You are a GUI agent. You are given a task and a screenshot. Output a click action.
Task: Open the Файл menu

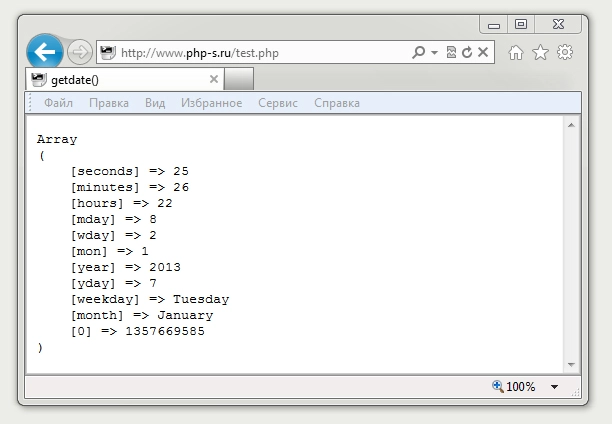pos(58,103)
